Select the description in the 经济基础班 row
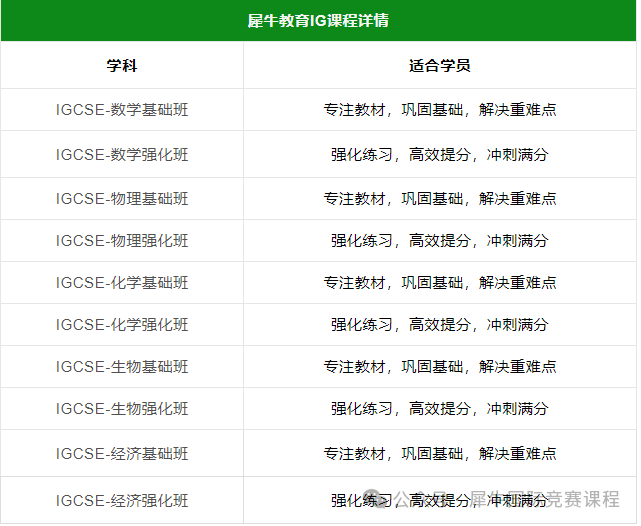The height and width of the screenshot is (526, 641). tap(440, 454)
